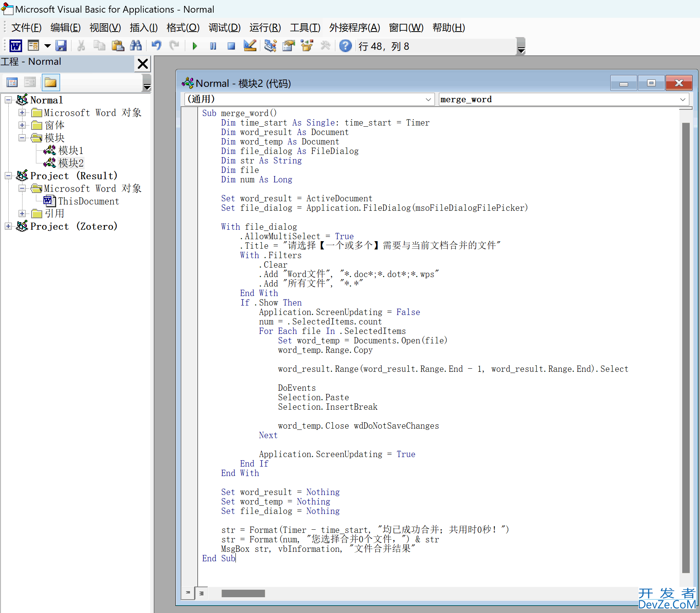This screenshot has height=613, width=700.
Task: Open the 视图(V) menu
Action: (105, 28)
